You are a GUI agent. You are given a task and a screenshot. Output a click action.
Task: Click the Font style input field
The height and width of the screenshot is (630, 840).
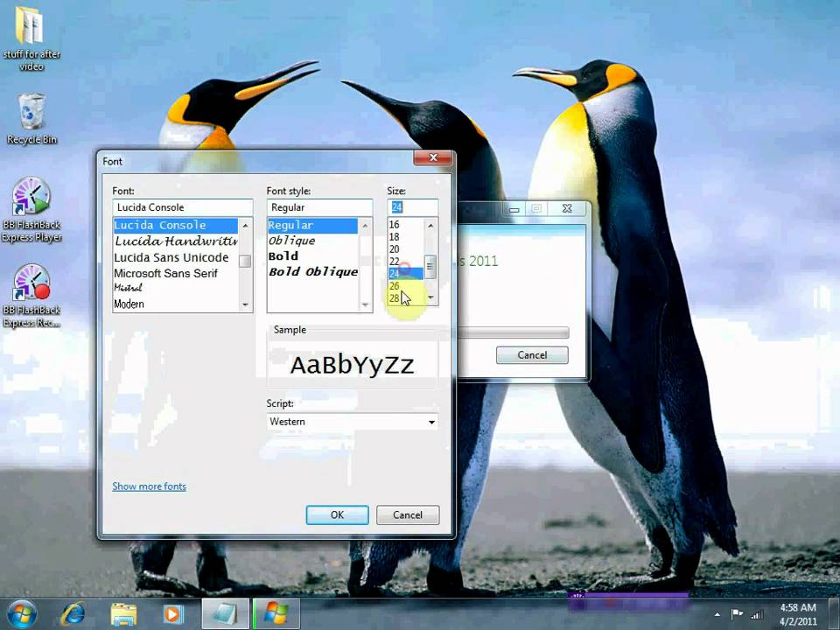coord(319,207)
